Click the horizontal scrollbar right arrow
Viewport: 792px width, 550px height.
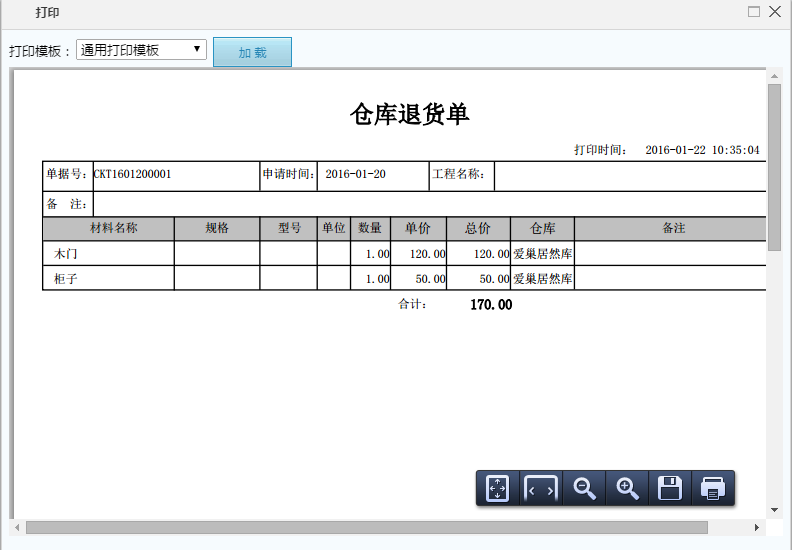[x=758, y=527]
